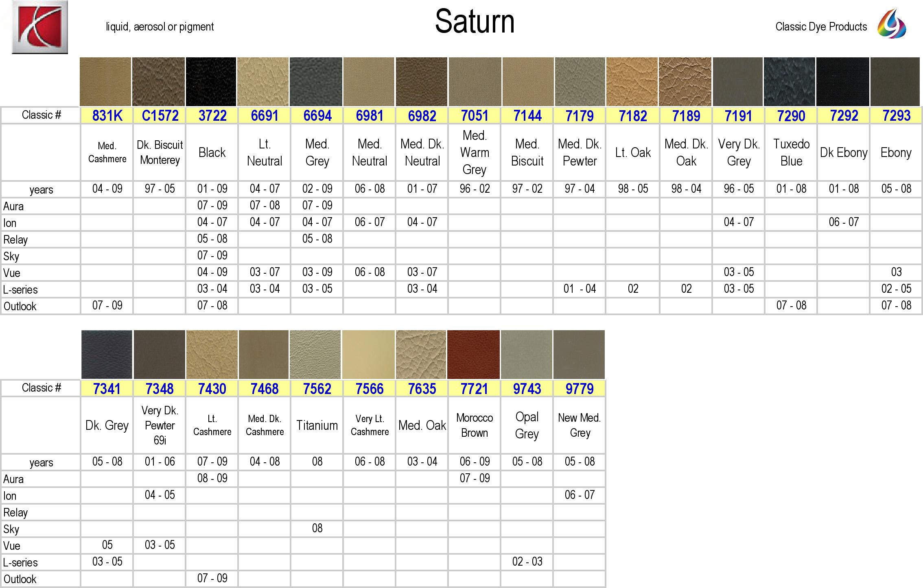Select the Morocco Brown 7721 color swatch
The height and width of the screenshot is (588, 923).
(473, 355)
